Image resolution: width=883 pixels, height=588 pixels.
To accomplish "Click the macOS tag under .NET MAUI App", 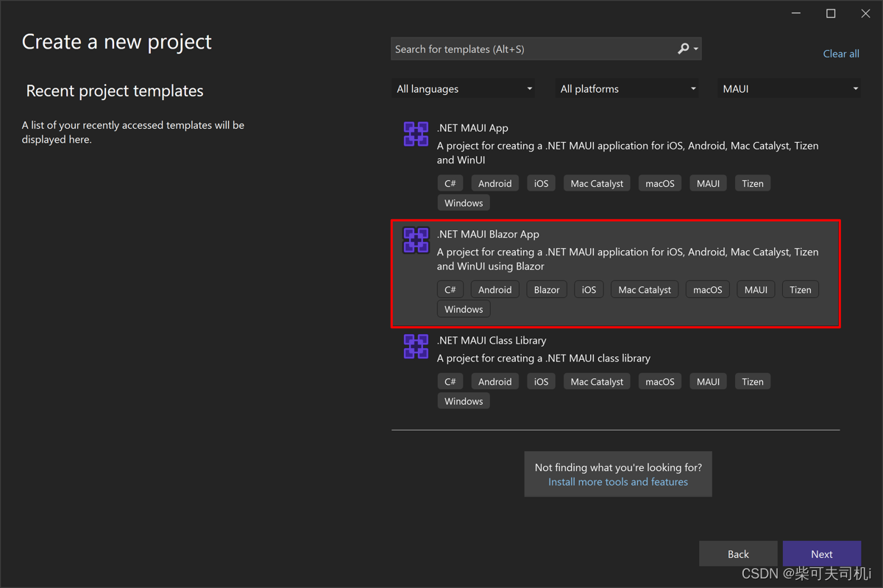I will 659,183.
